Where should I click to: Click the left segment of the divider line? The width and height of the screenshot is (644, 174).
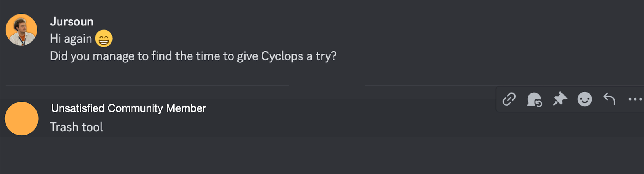147,85
